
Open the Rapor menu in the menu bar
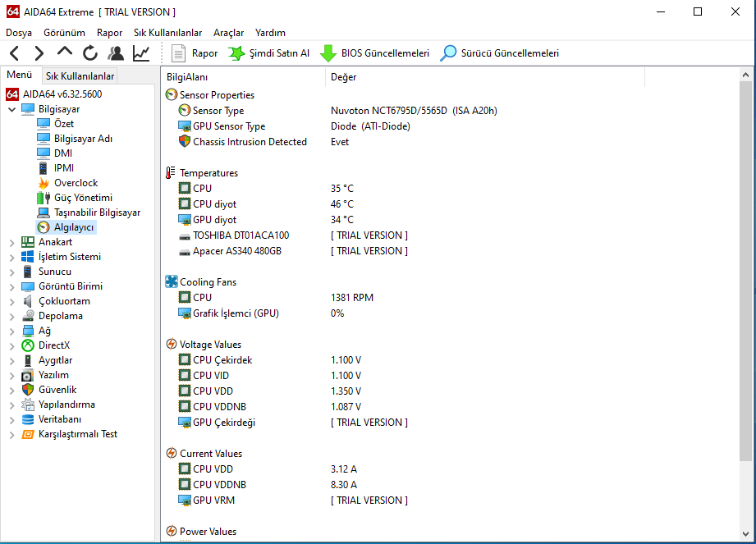tap(109, 33)
